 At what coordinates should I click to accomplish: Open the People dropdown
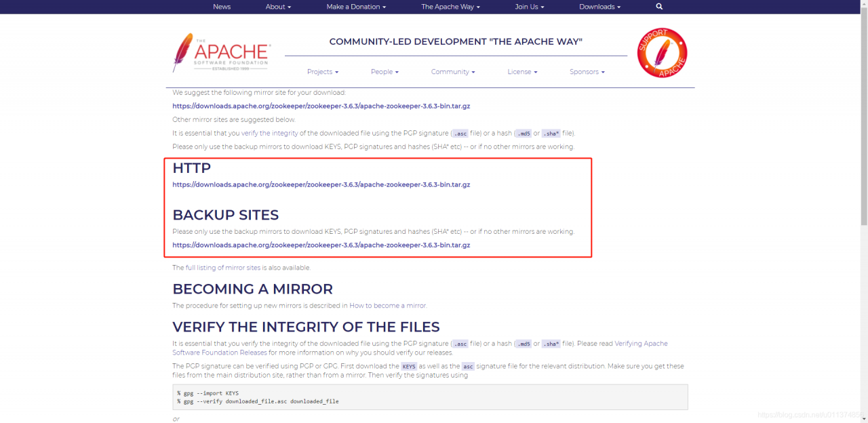point(384,72)
